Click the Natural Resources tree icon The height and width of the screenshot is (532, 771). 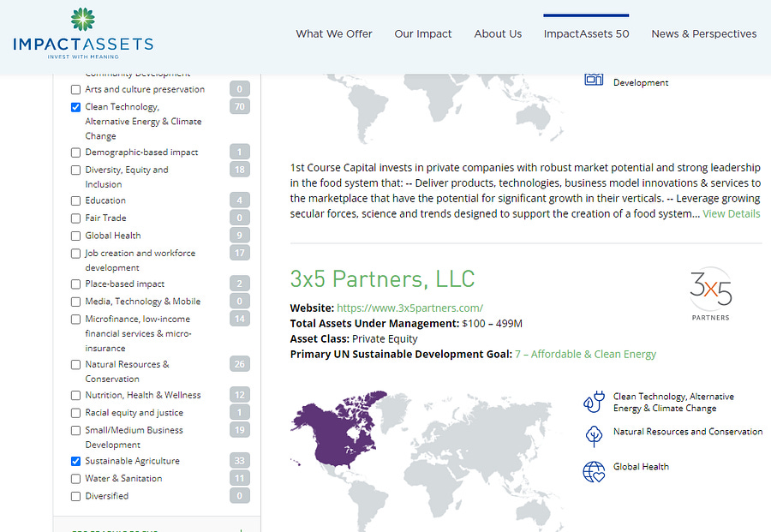coord(594,437)
